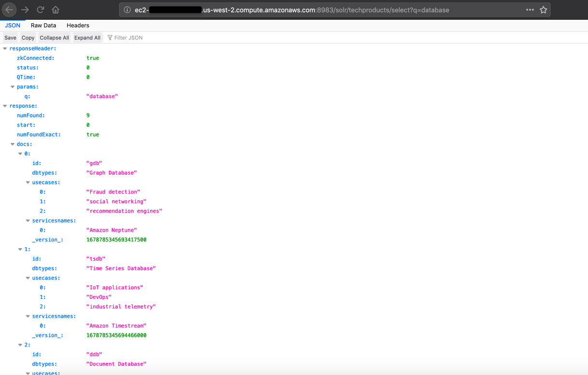Open the site information icon in address bar
This screenshot has width=588, height=375.
pyautogui.click(x=126, y=10)
